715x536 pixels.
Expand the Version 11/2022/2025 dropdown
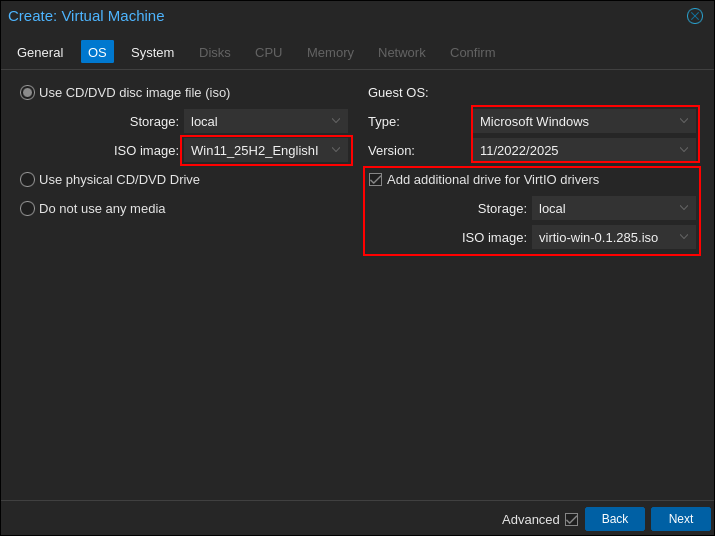684,150
